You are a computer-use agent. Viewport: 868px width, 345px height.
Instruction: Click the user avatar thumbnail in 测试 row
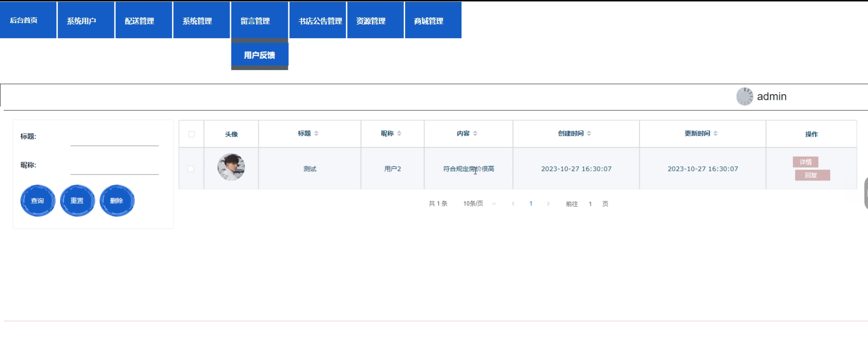[231, 167]
